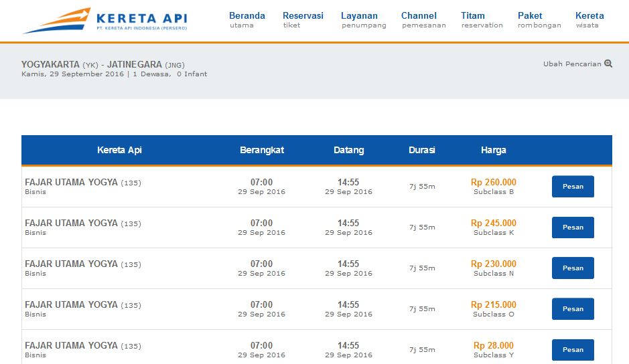
Task: Open the Reservasi tiket menu
Action: click(303, 20)
